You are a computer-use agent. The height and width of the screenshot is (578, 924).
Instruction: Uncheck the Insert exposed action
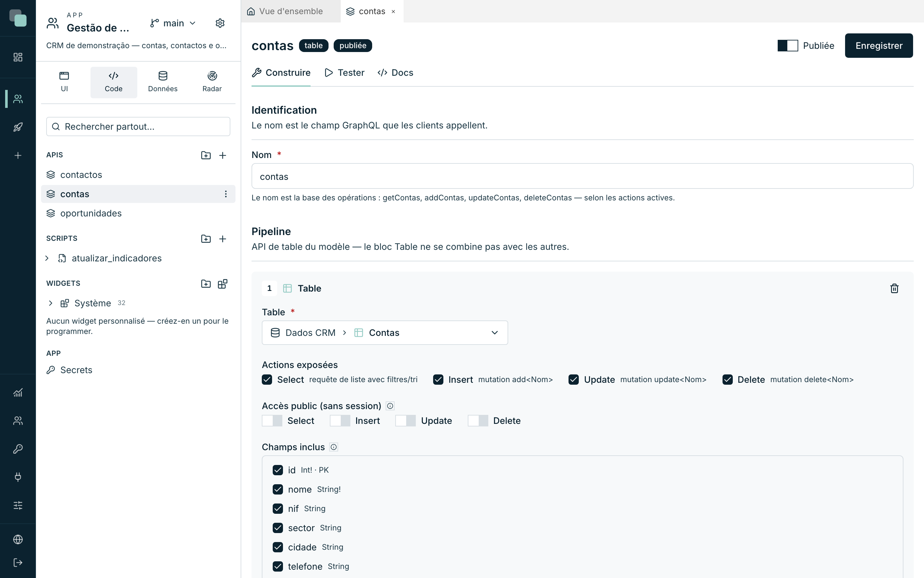438,379
